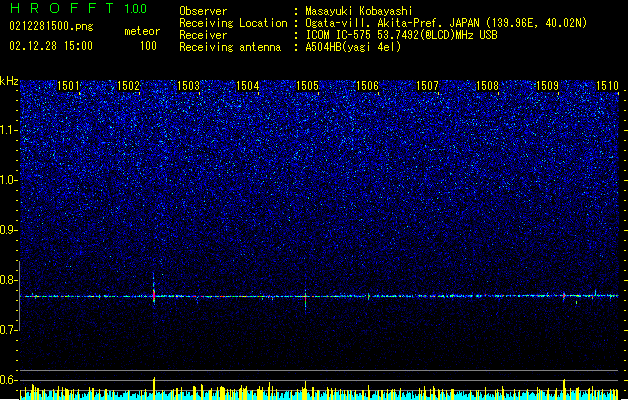This screenshot has width=629, height=400.
Task: Click the 1.1 kHz axis label
Action: click(9, 130)
